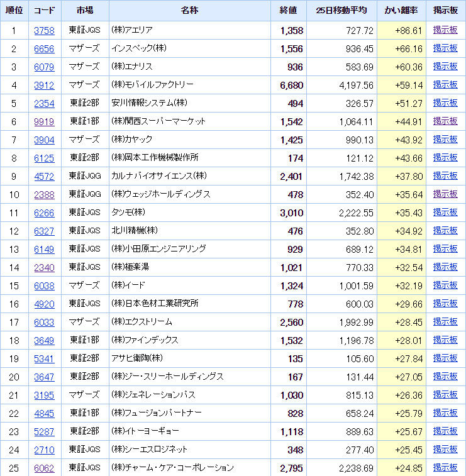Open stock code 9919 link

click(x=44, y=122)
